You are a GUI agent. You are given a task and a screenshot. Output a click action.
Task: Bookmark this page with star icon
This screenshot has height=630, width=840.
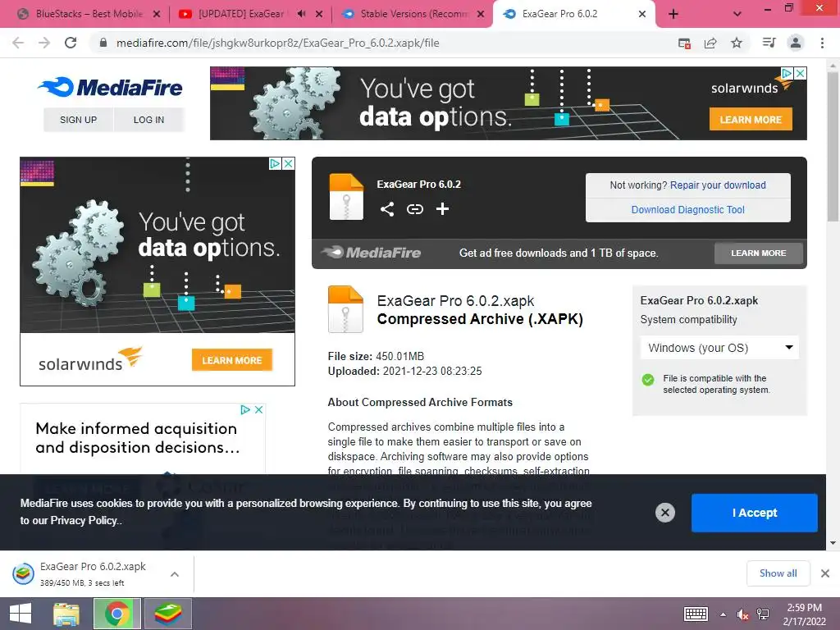point(737,43)
